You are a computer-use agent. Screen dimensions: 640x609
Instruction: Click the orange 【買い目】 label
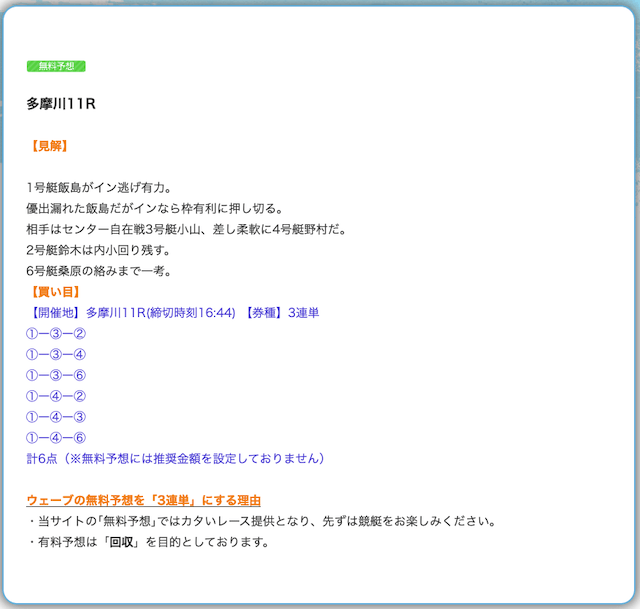56,292
